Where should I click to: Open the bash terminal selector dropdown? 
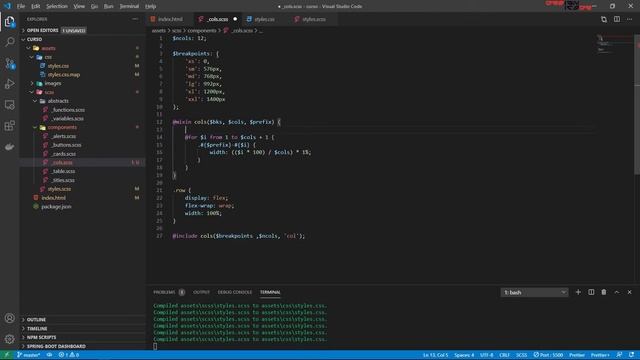tap(534, 292)
